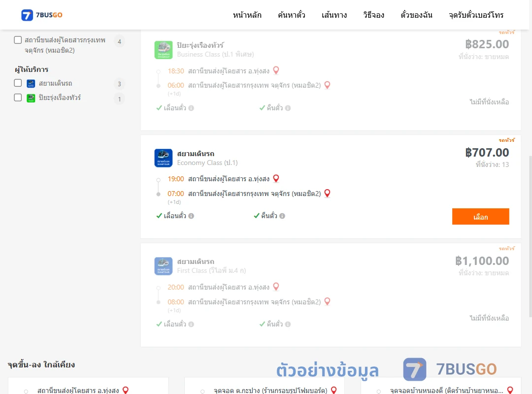Open map pin for 06:00 หมอชิต2 arrival
Image resolution: width=532 pixels, height=394 pixels.
[328, 85]
